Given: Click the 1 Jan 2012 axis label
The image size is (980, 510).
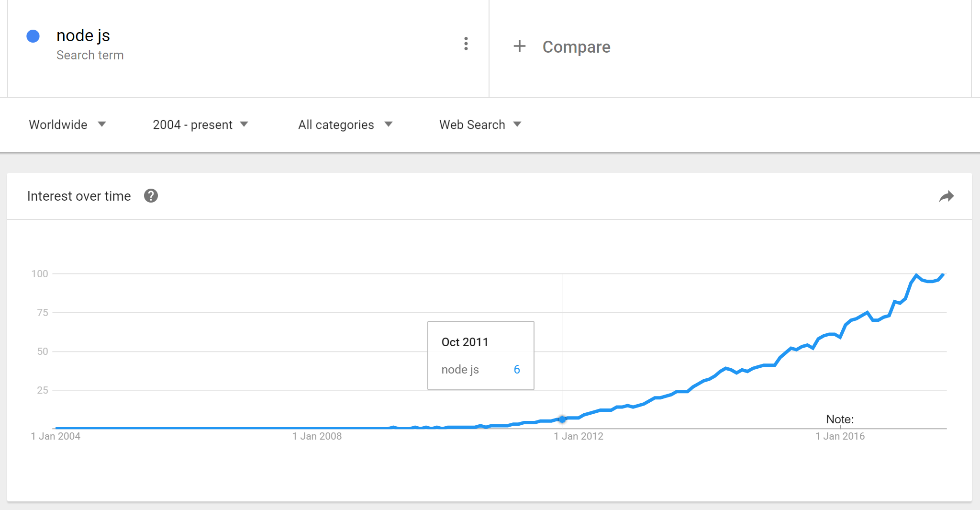Looking at the screenshot, I should [x=578, y=436].
